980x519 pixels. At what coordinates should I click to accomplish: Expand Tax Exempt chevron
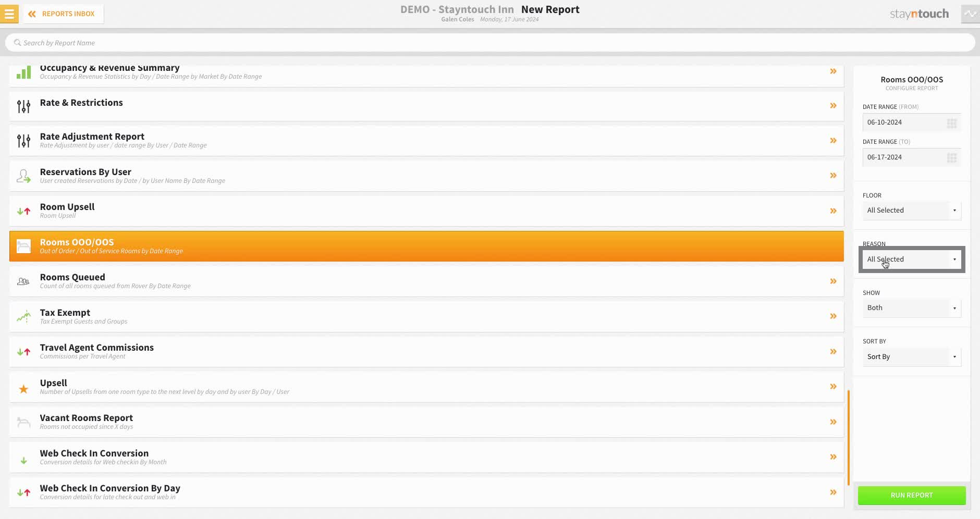point(833,316)
